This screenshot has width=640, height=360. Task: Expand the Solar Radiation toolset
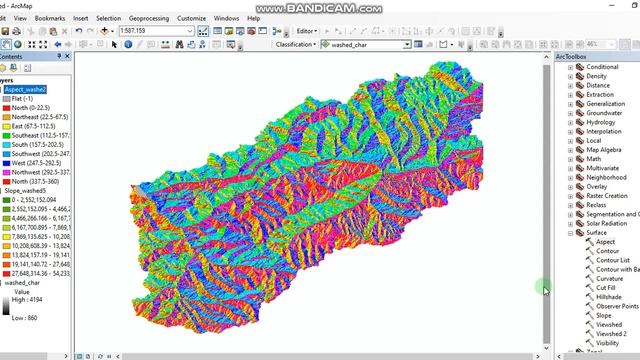(x=571, y=224)
